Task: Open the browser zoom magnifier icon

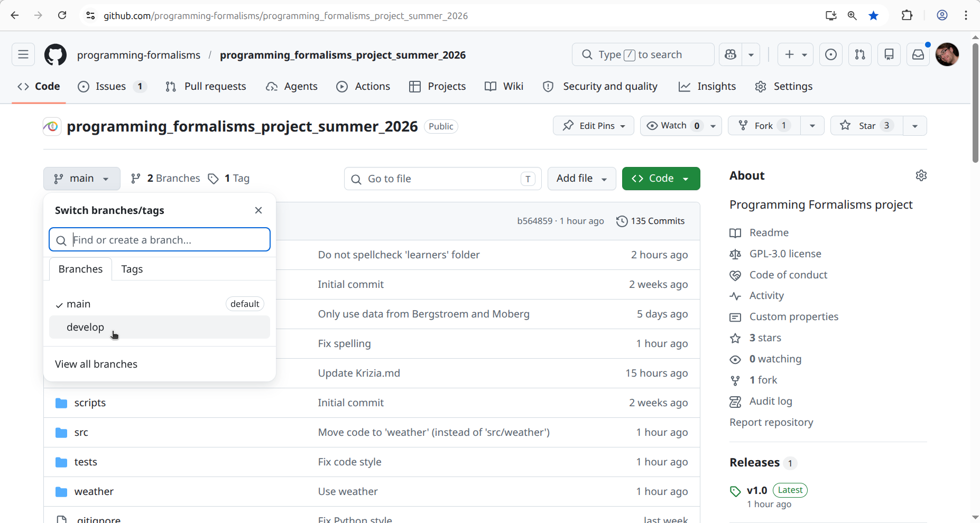Action: click(852, 15)
